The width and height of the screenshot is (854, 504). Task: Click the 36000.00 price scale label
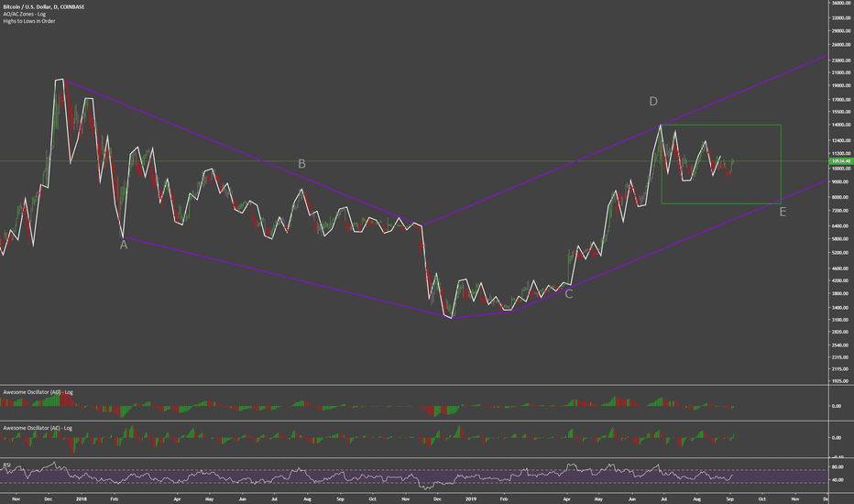pyautogui.click(x=841, y=4)
